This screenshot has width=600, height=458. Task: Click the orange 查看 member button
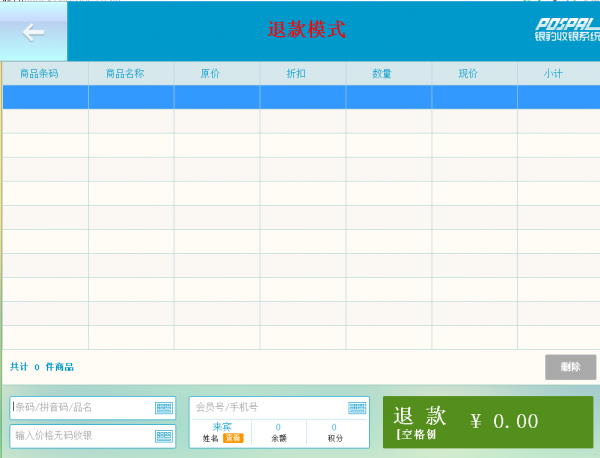pyautogui.click(x=233, y=438)
